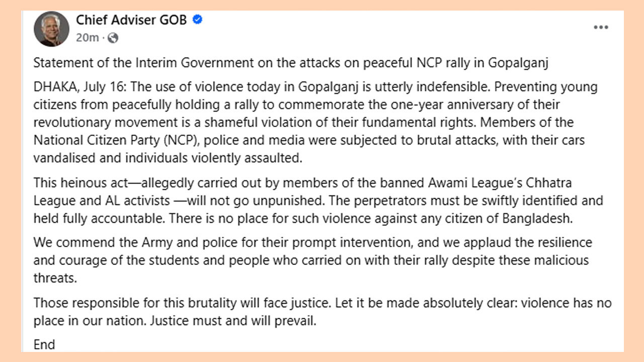Screen dimensions: 644x362
Task: Click the 20m post timestamp
Action: (87, 38)
